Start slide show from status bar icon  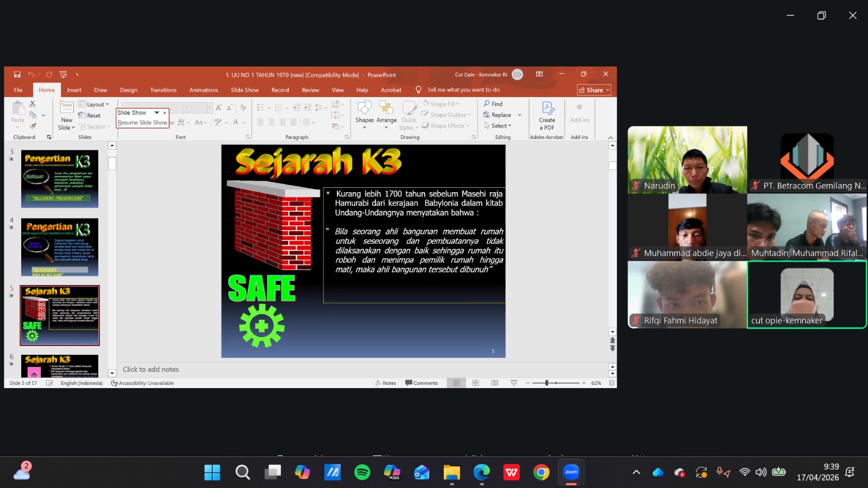click(514, 383)
